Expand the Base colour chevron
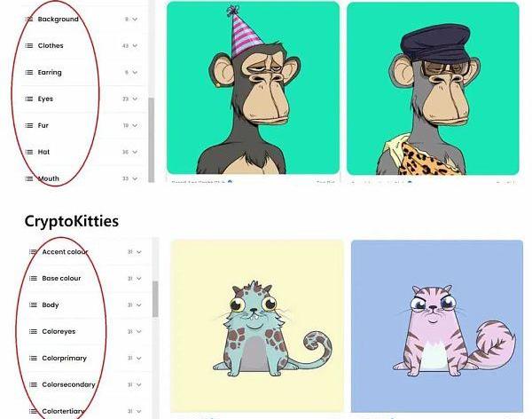Viewport: 532px width, 419px height. tap(139, 279)
